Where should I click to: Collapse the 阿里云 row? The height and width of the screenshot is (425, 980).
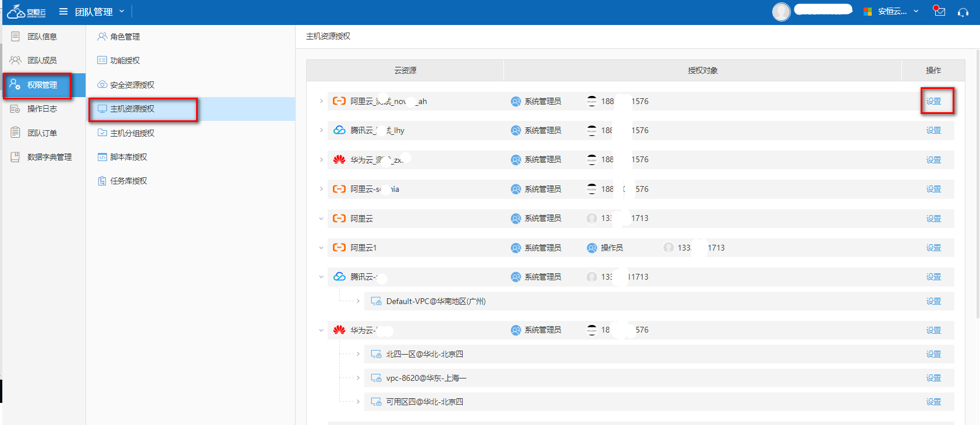point(321,219)
